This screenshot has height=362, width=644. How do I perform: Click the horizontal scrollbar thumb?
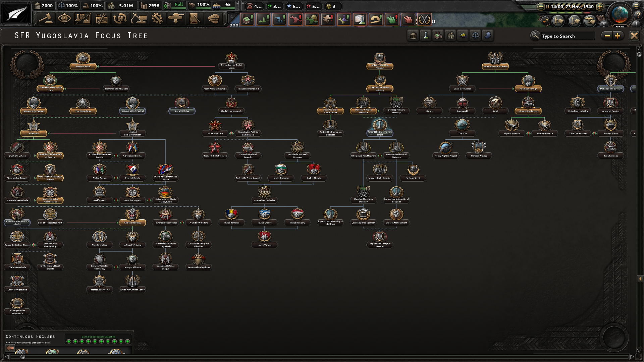tap(22, 357)
